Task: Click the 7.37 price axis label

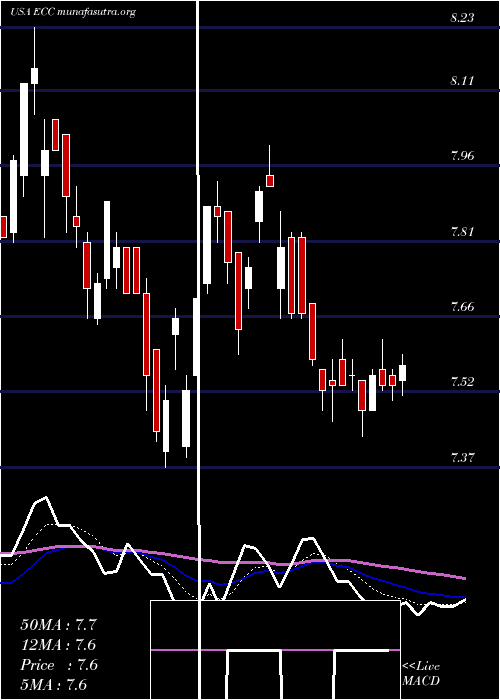Action: (x=462, y=458)
